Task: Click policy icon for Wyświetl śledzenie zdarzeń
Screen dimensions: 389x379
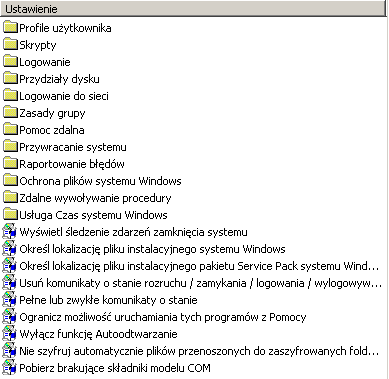Action: (x=10, y=231)
